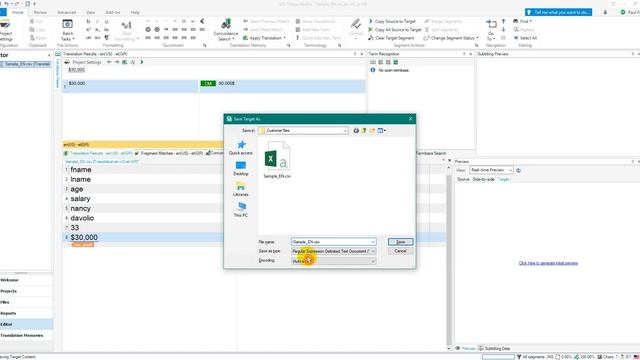Open the view menu icon in dialog

point(382,131)
